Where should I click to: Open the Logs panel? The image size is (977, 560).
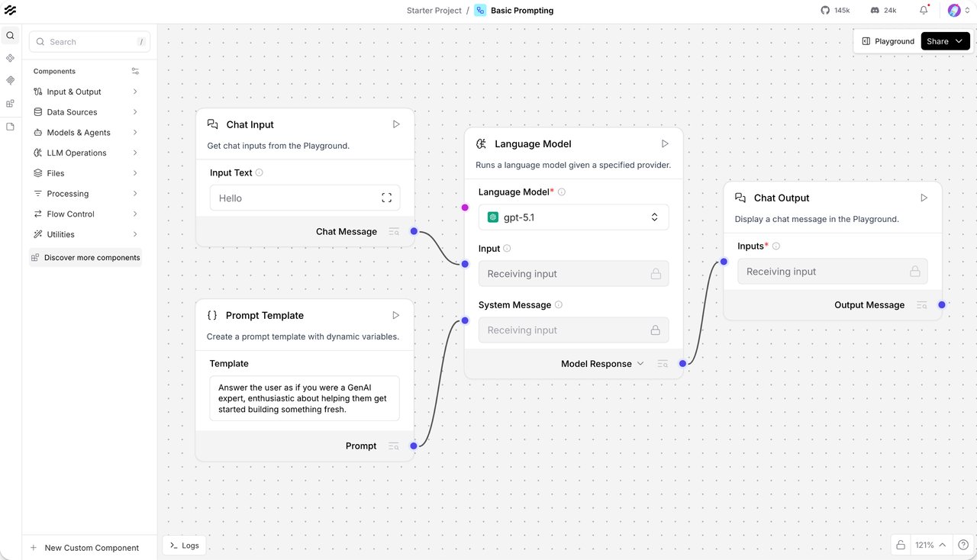click(184, 546)
